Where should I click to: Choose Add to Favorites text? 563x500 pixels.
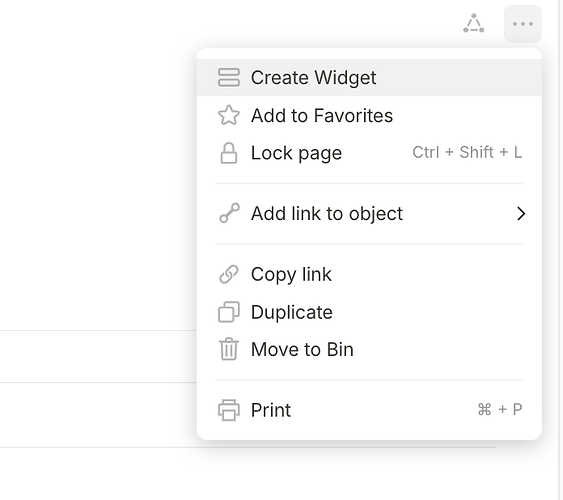pos(322,116)
